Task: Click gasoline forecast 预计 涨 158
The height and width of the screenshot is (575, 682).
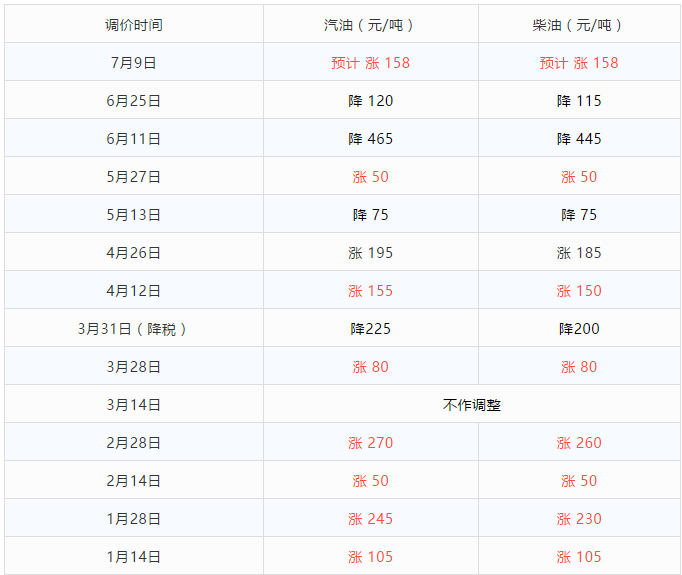Action: click(370, 63)
